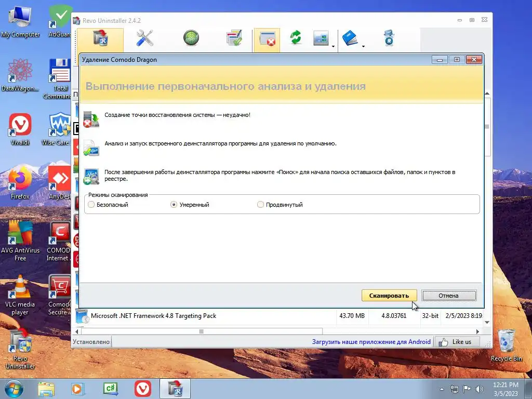Image resolution: width=532 pixels, height=399 pixels.
Task: Click the volume speaker tray icon
Action: coord(480,389)
